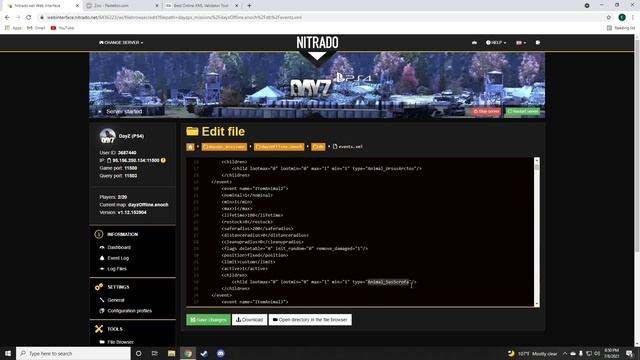Click the NITRADO logo

point(317,42)
